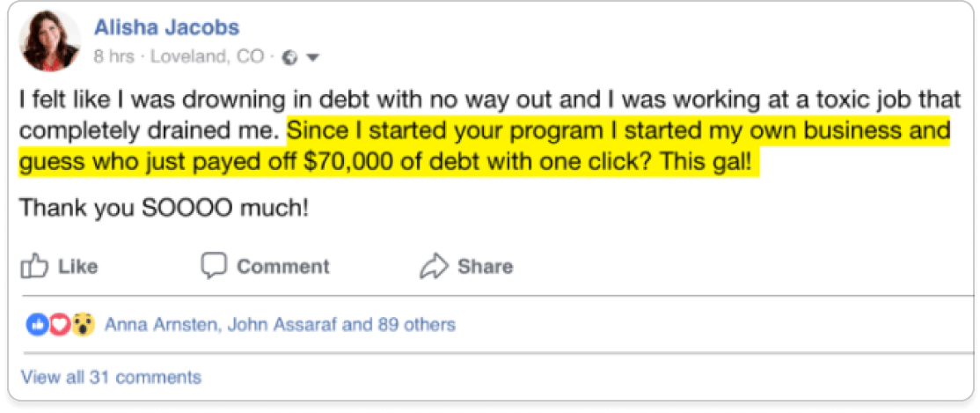Click the speech bubble Comment icon
980x413 pixels.
[213, 266]
